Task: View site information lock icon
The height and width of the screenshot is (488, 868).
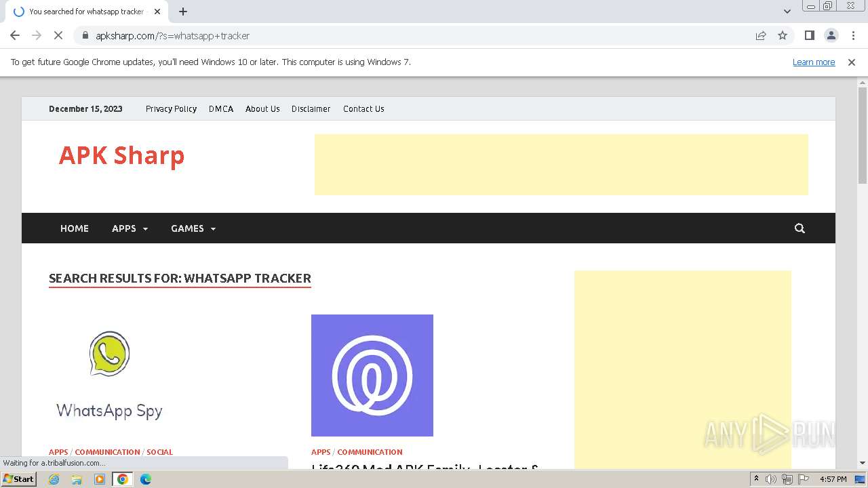Action: click(x=85, y=35)
